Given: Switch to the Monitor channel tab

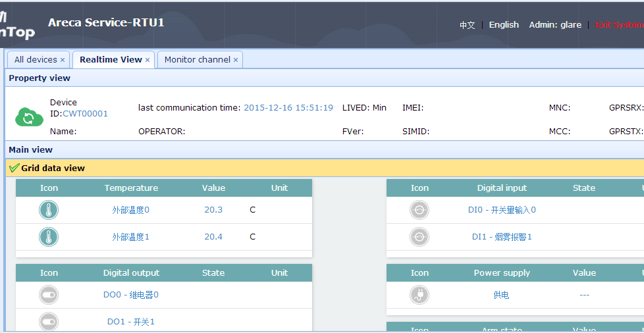Looking at the screenshot, I should pyautogui.click(x=197, y=59).
